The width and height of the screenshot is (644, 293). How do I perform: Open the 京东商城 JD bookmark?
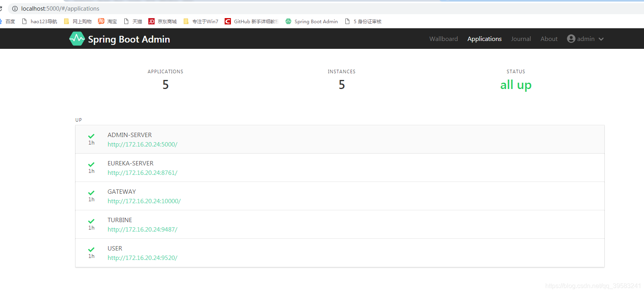[162, 21]
